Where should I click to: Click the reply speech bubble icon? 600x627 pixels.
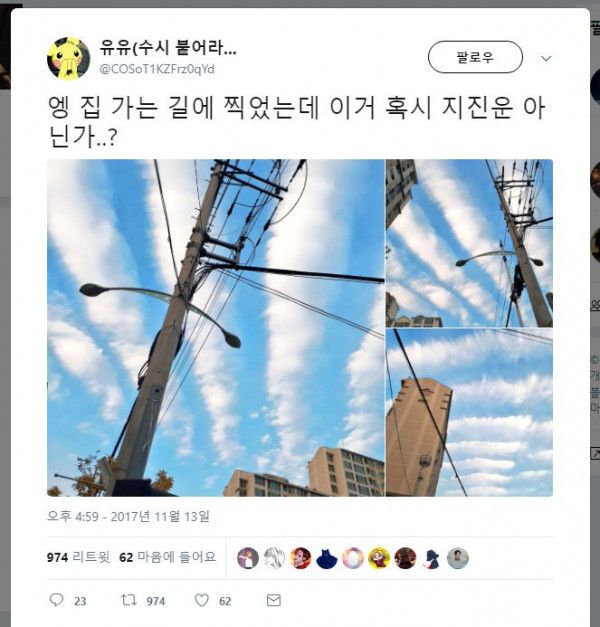(56, 600)
